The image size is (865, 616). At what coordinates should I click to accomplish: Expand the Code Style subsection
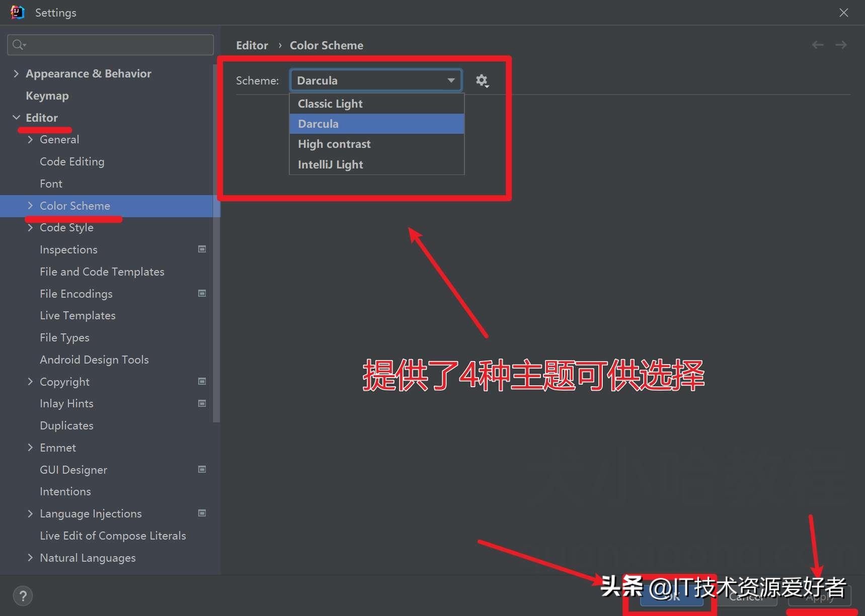[x=30, y=227]
